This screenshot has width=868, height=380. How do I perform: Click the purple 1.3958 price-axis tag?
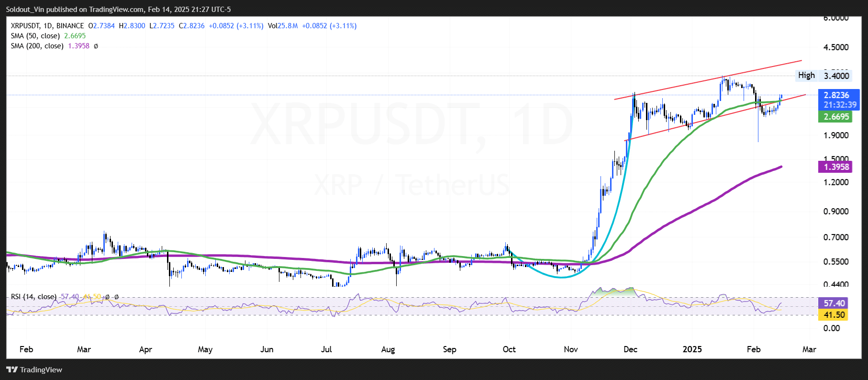(x=836, y=167)
